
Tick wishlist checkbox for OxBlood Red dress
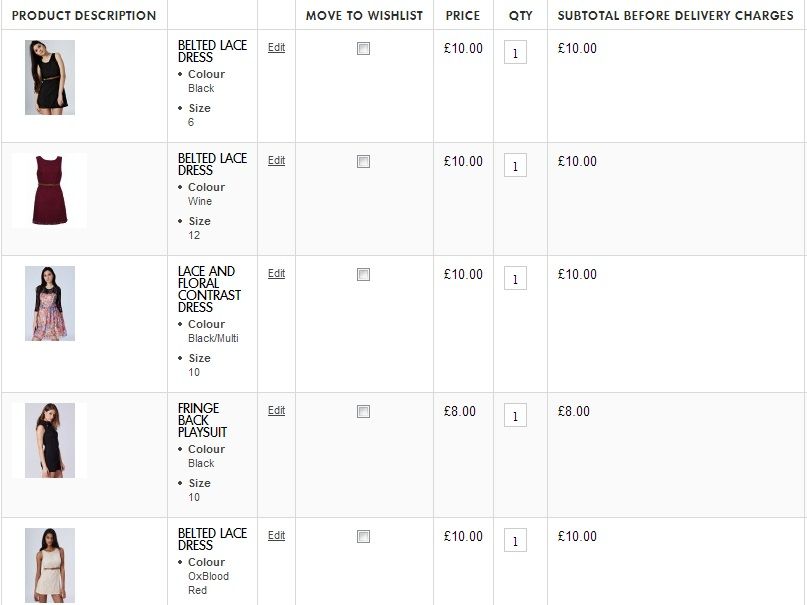point(363,537)
